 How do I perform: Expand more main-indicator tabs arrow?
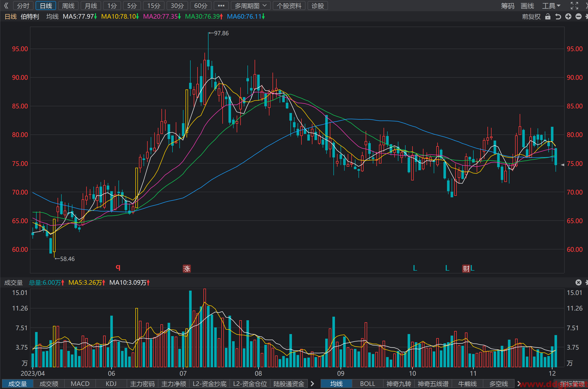(x=519, y=384)
